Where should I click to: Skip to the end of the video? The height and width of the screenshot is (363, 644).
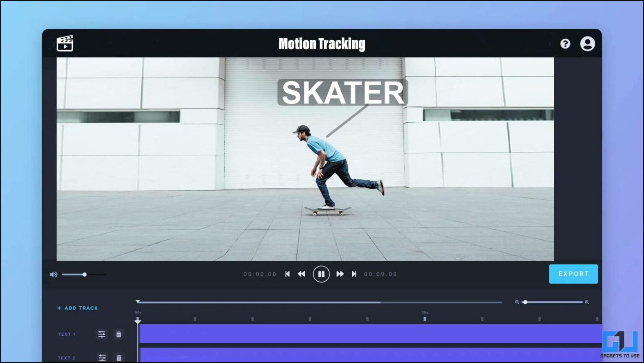[354, 274]
